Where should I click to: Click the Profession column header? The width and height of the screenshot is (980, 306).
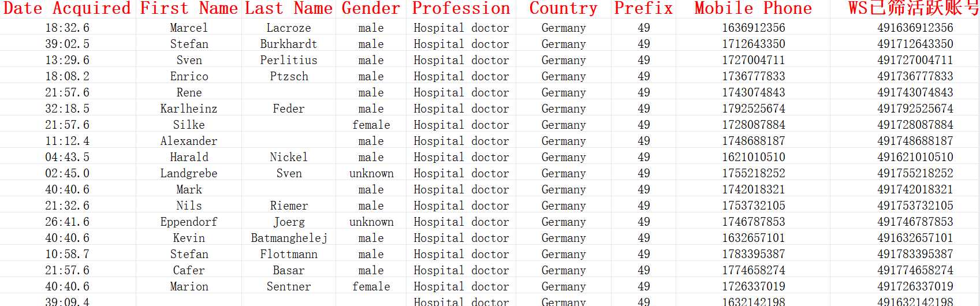461,9
